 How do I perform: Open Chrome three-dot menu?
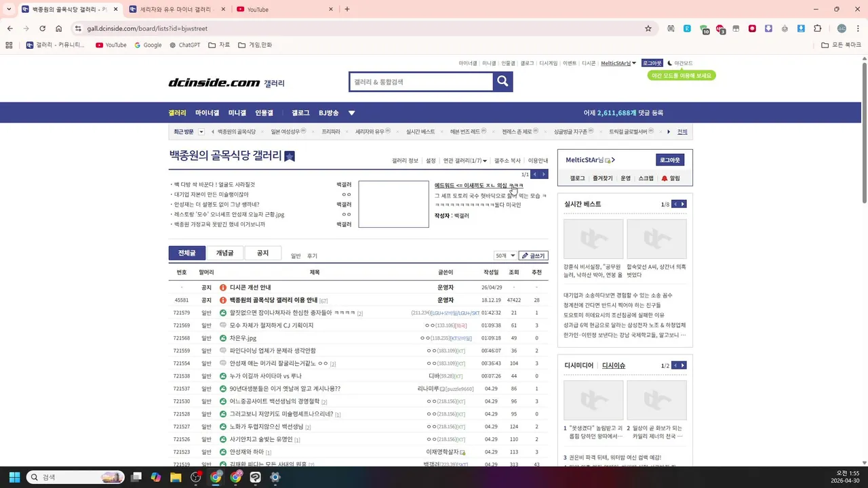click(x=858, y=28)
